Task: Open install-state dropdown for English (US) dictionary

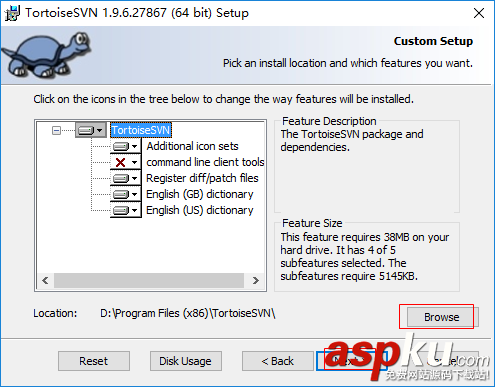Action: point(126,210)
